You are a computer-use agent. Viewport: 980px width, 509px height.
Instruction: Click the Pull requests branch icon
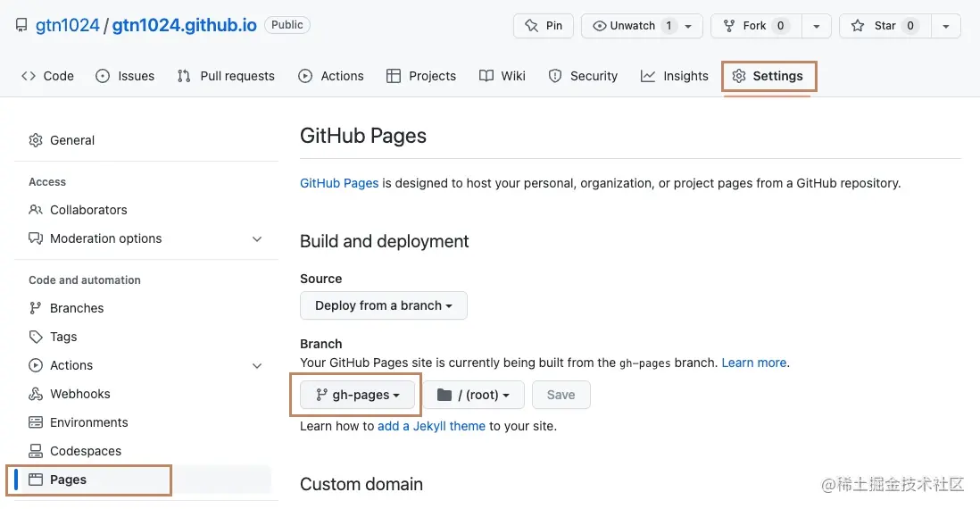pyautogui.click(x=184, y=76)
